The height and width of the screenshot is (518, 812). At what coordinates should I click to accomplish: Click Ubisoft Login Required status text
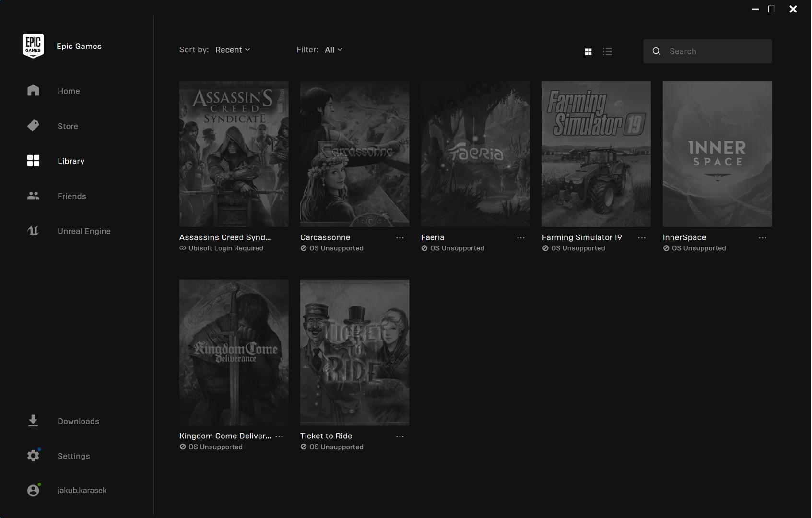(226, 248)
